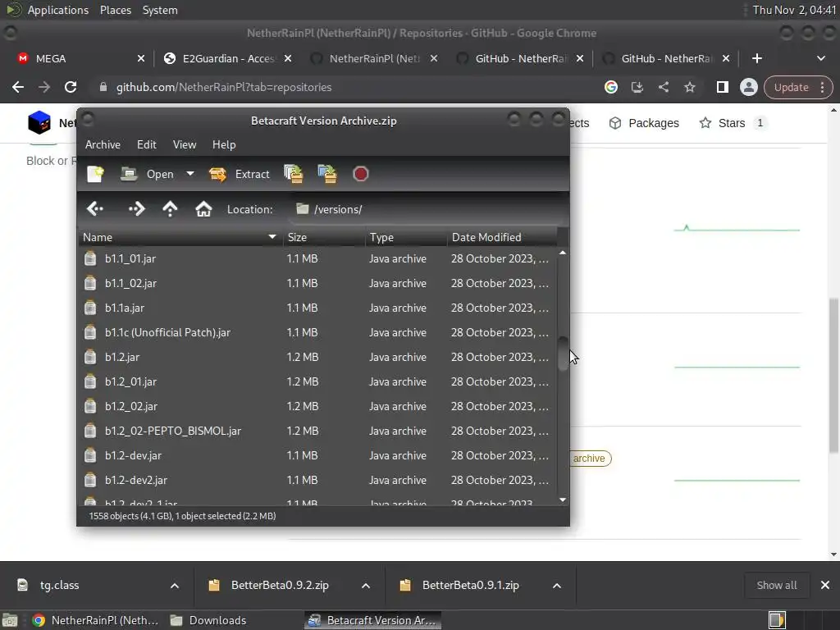
Task: Open the Archive menu
Action: pos(103,144)
